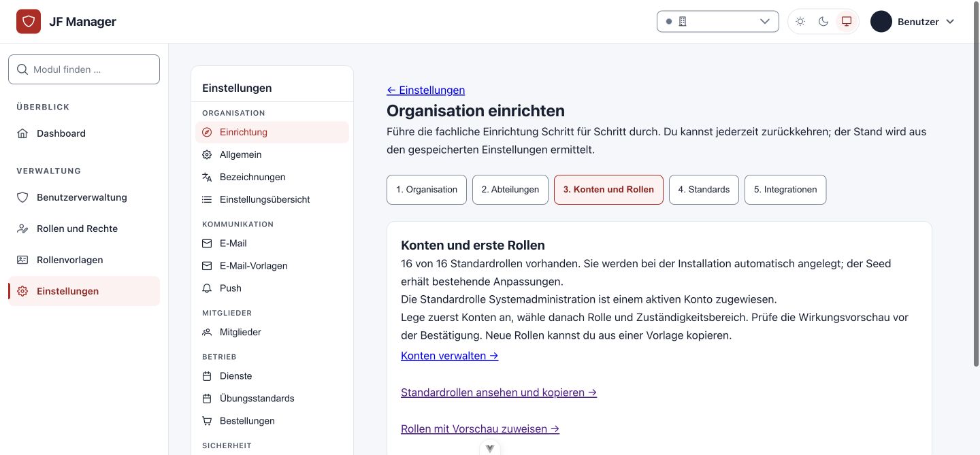
Task: Click the Bezeichnungen translate icon
Action: (x=207, y=177)
